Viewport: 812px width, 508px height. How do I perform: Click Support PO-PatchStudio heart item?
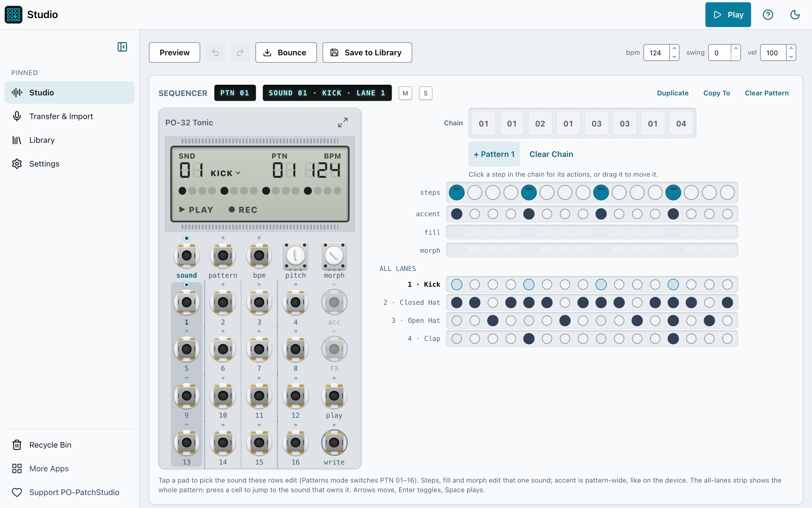click(x=69, y=492)
